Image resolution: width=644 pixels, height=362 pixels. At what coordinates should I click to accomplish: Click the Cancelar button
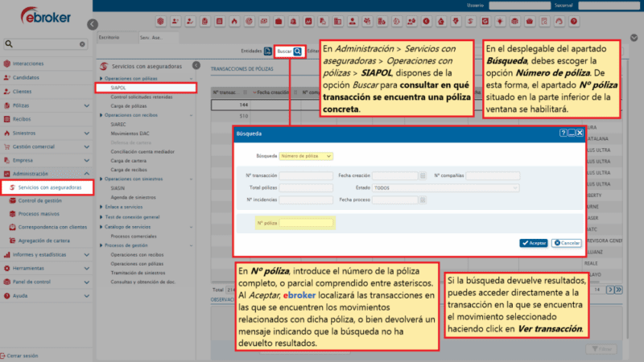567,243
